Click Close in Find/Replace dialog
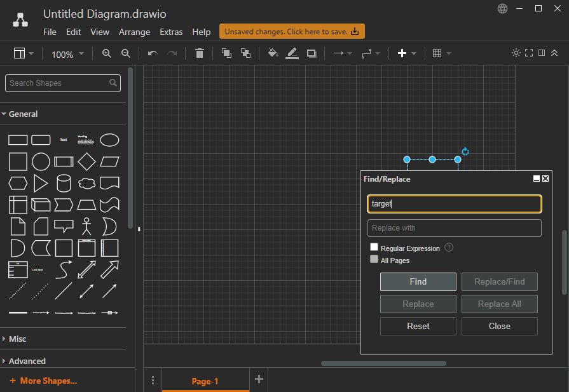 [499, 327]
